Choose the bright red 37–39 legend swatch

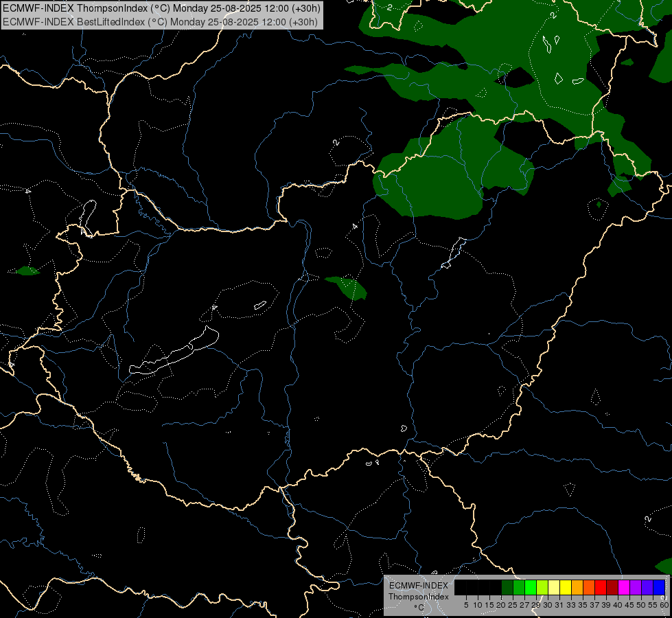click(601, 587)
